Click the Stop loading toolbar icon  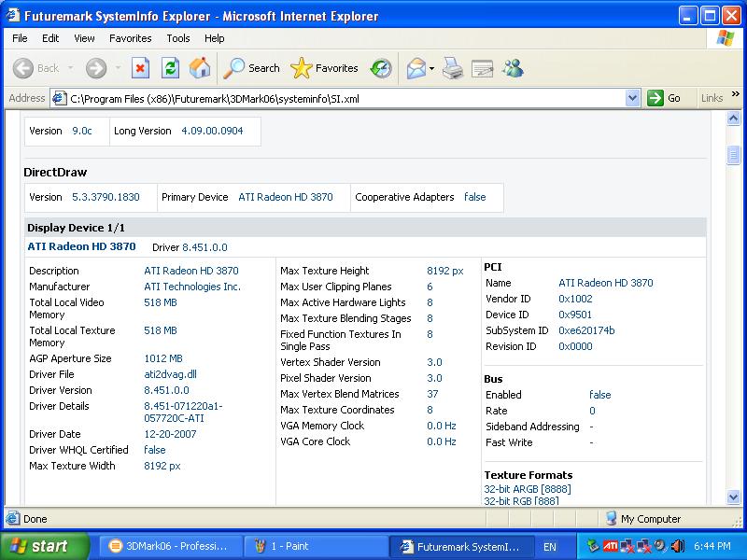pyautogui.click(x=140, y=68)
